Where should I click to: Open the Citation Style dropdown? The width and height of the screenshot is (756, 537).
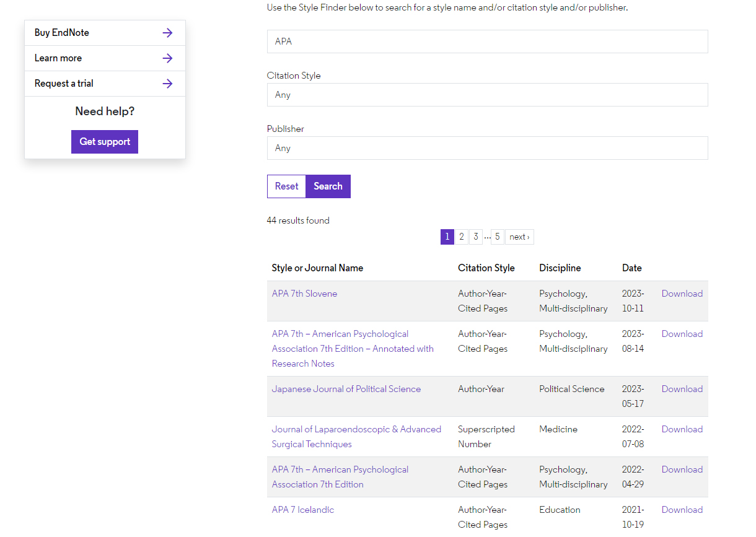pyautogui.click(x=487, y=95)
